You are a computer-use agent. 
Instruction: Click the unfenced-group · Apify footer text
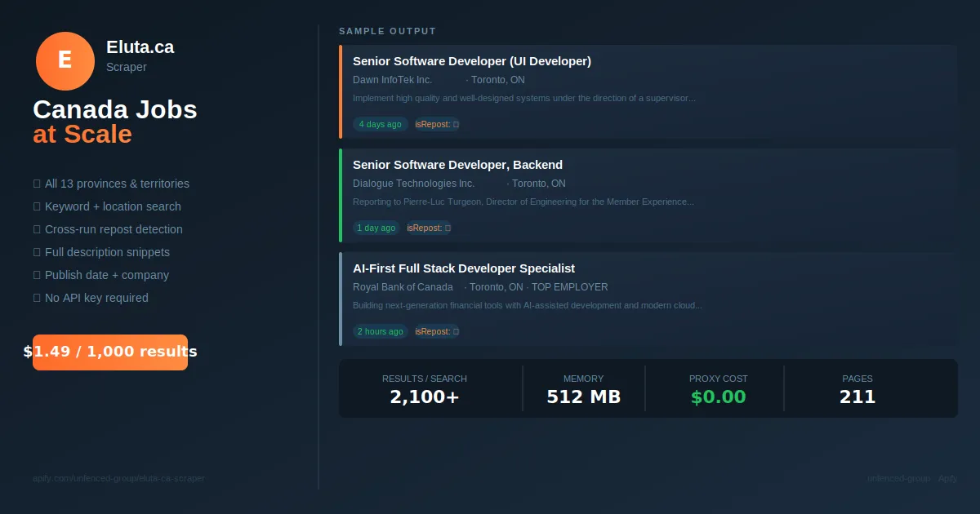[x=912, y=478]
